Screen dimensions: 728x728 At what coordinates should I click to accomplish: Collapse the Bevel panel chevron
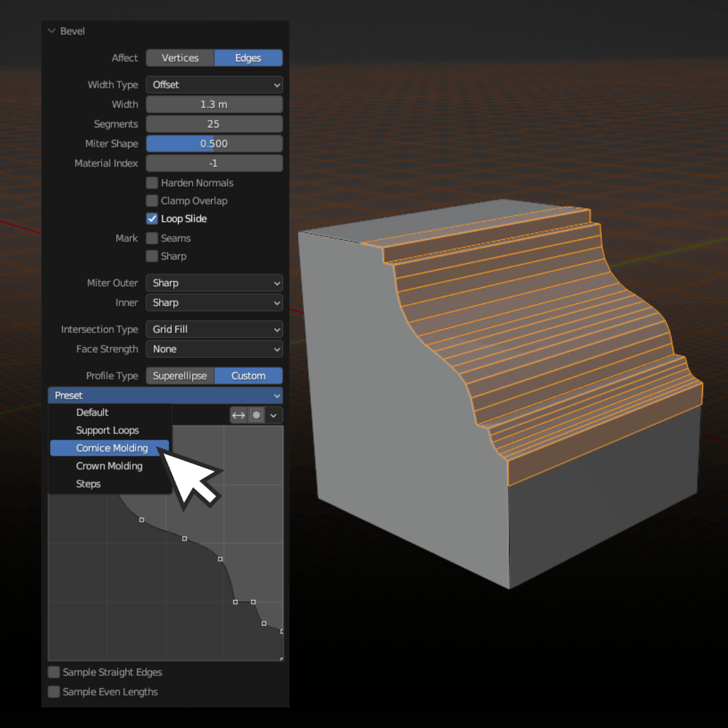coord(51,31)
